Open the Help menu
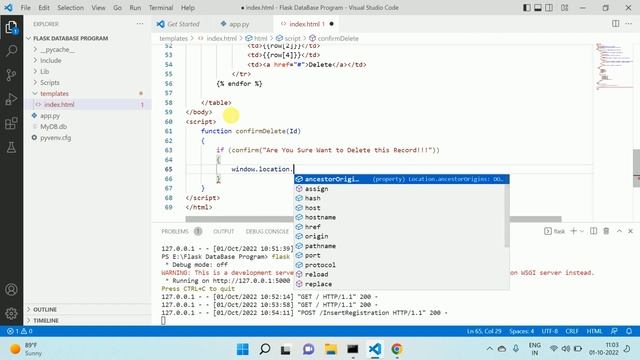 188,8
